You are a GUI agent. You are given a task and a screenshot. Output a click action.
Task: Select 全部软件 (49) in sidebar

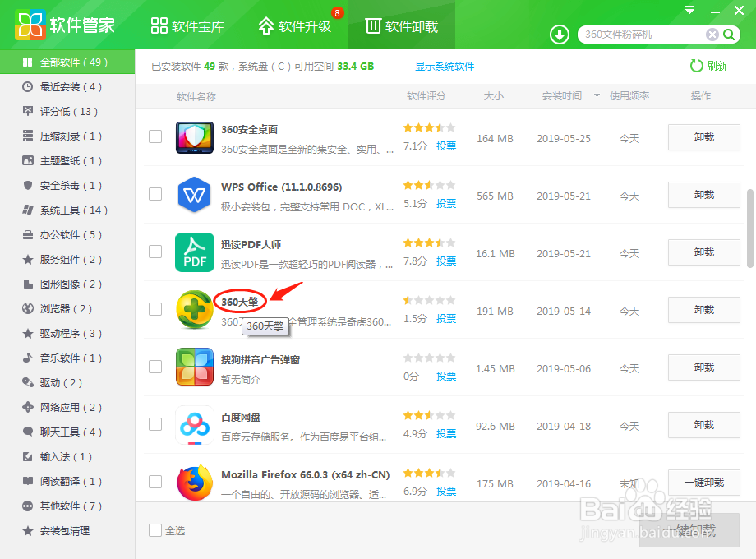tap(67, 62)
